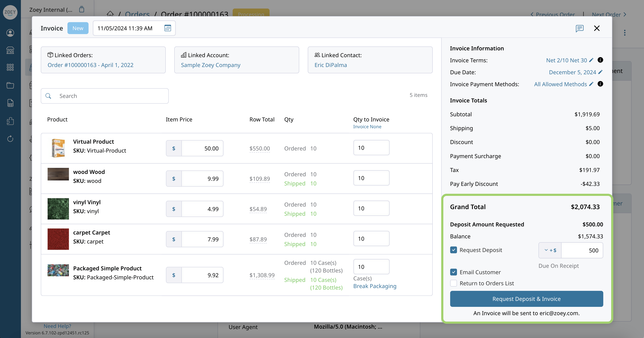644x338 pixels.
Task: Uncheck the Request Deposit checkbox
Action: click(x=453, y=250)
